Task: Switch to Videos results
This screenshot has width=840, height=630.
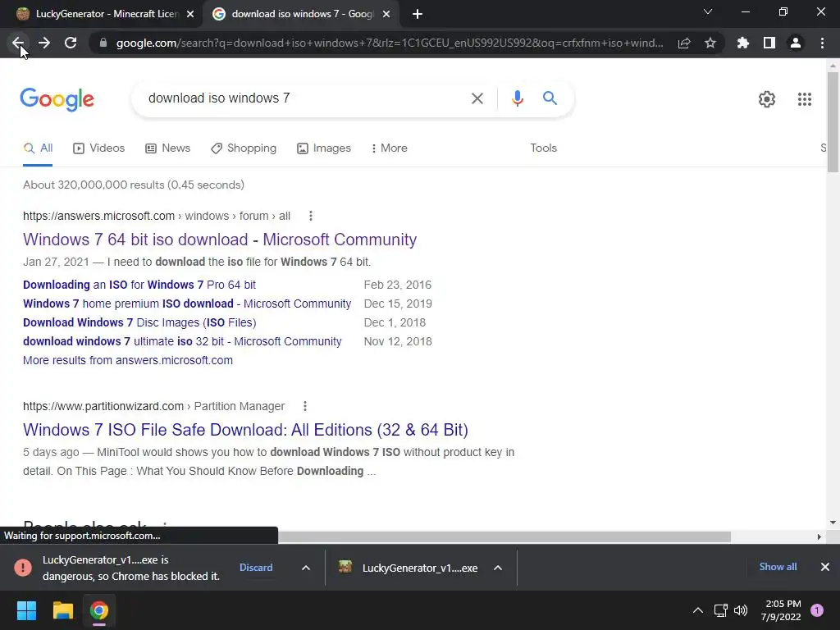Action: [x=98, y=148]
